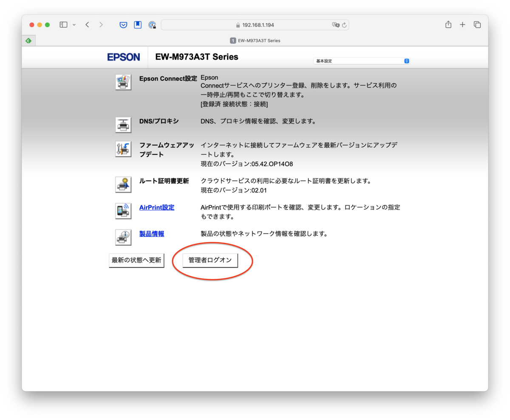Viewport: 510px width, 420px height.
Task: Click the translate icon in address bar
Action: [336, 25]
